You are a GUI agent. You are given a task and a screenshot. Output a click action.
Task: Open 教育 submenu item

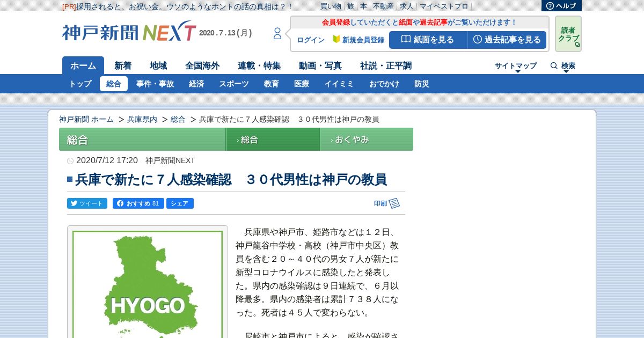click(272, 84)
